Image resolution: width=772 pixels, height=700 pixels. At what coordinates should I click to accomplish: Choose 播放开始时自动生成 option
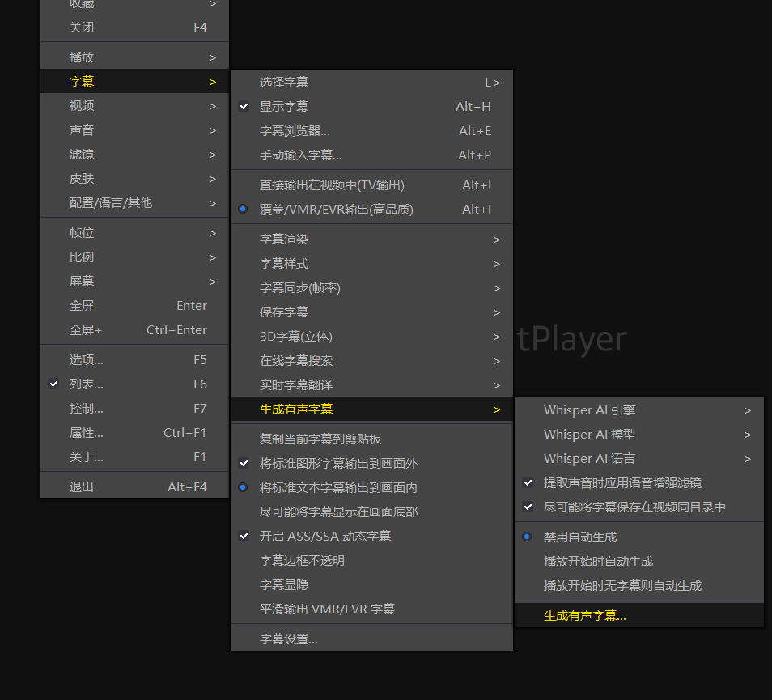[x=598, y=562]
